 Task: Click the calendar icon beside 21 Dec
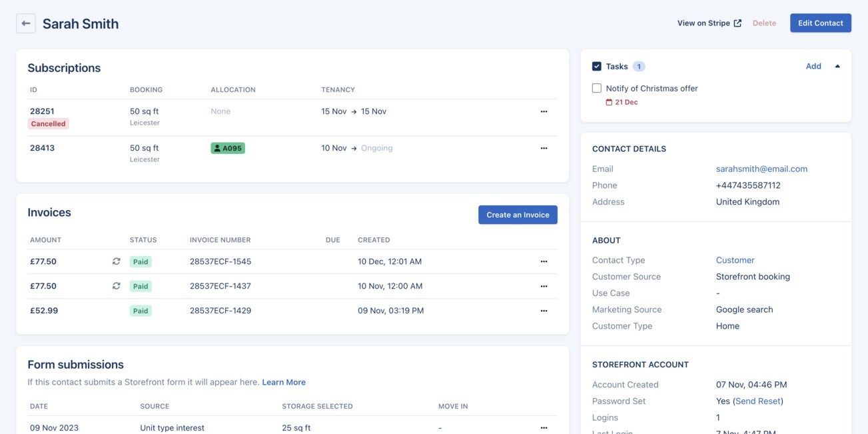click(x=608, y=101)
